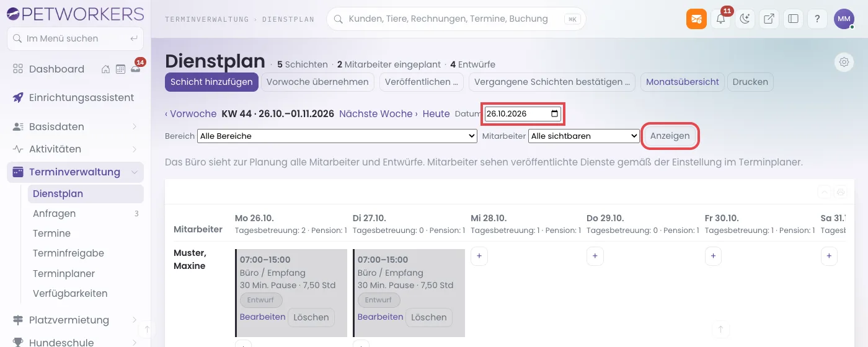The width and height of the screenshot is (868, 347).
Task: Open the Mitarbeiter filter dropdown
Action: point(583,136)
